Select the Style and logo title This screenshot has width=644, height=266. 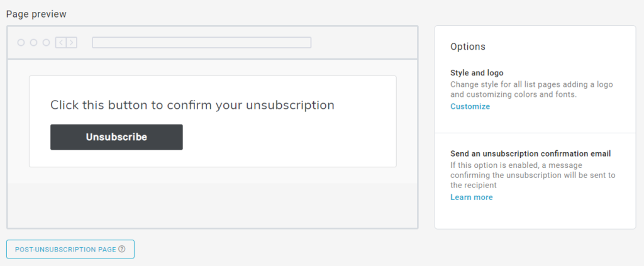(477, 73)
